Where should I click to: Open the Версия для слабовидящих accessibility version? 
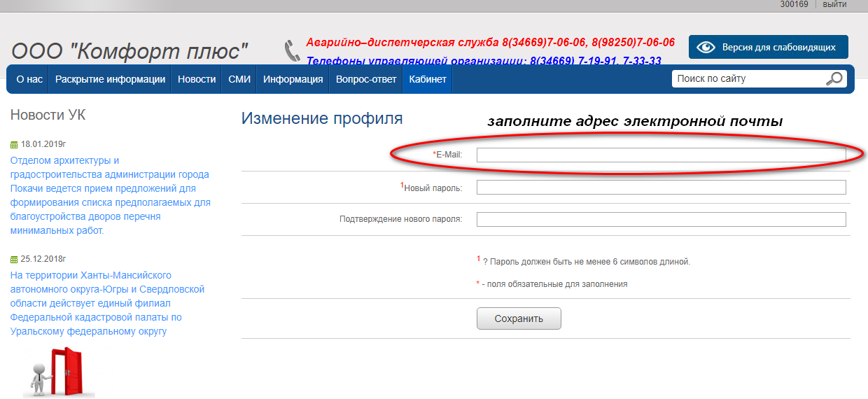(769, 48)
